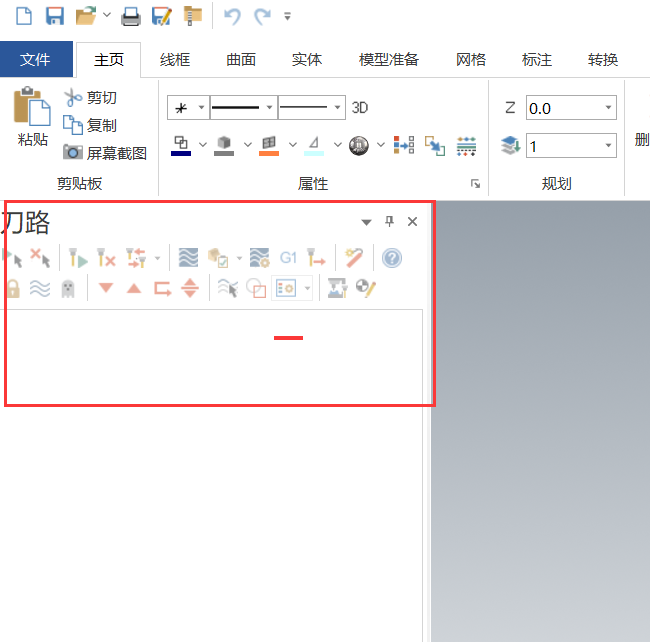
Task: Click the Print icon
Action: pos(131,17)
